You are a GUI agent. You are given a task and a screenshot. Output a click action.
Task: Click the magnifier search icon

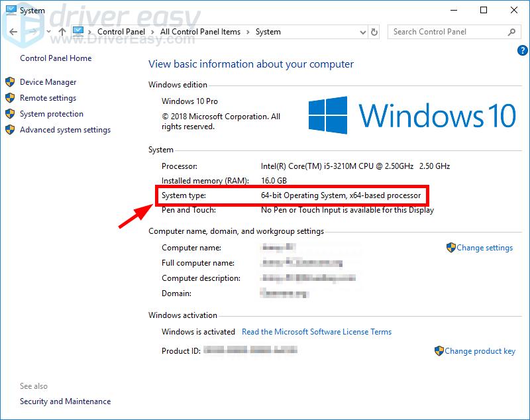(511, 32)
